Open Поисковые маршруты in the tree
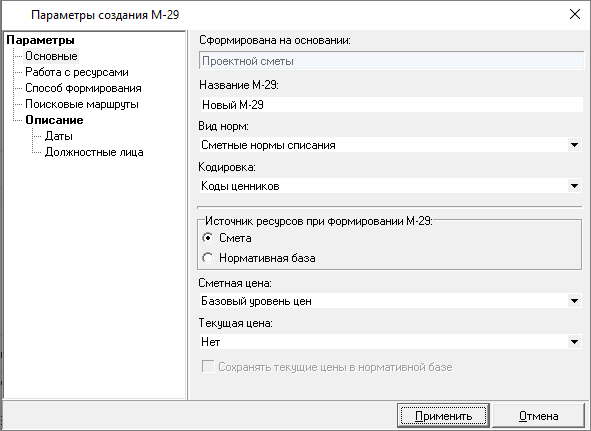 [x=82, y=104]
